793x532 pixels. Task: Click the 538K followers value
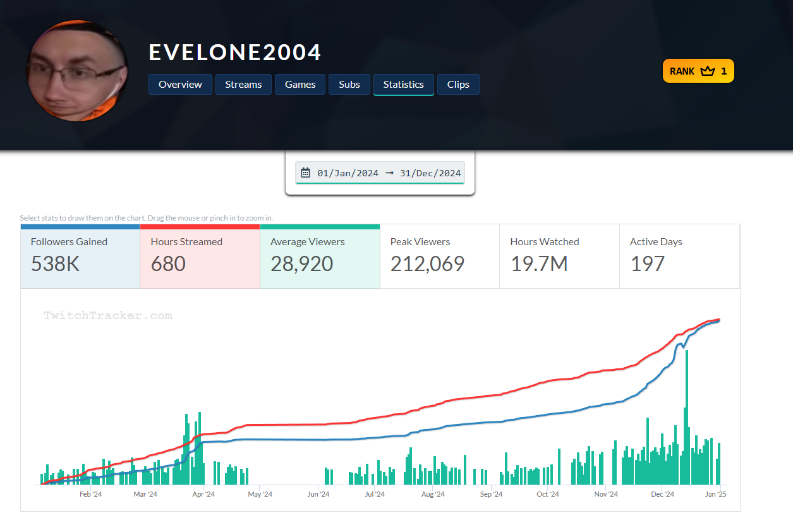click(x=56, y=263)
